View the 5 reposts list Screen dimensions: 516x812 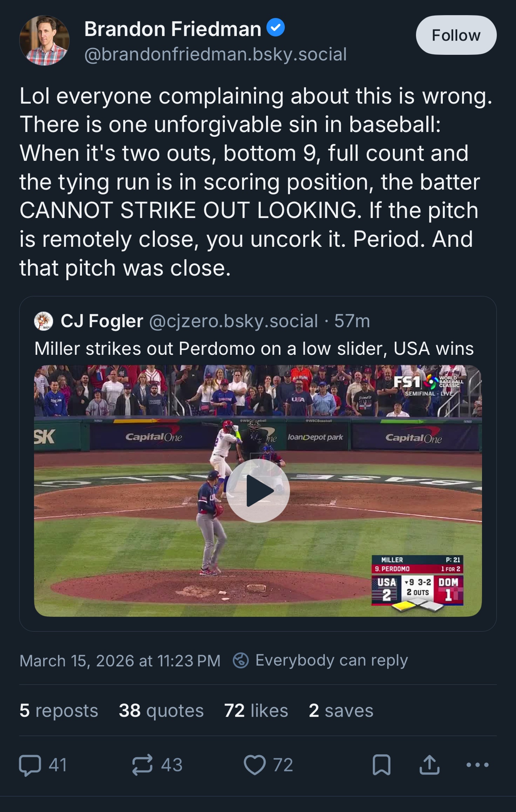click(59, 710)
